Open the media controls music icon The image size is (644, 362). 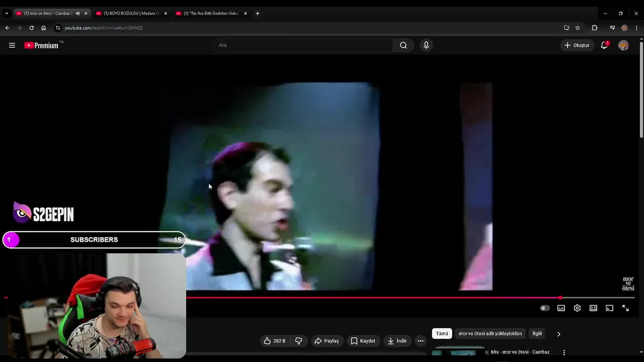tap(612, 28)
